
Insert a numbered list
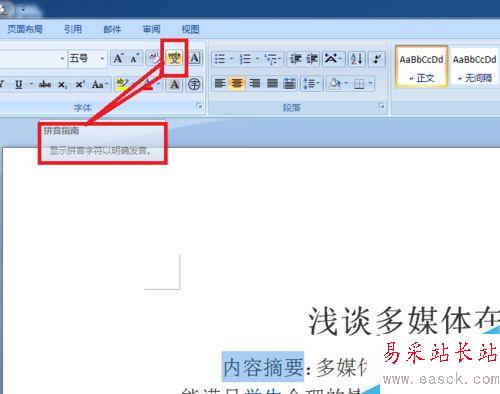246,59
